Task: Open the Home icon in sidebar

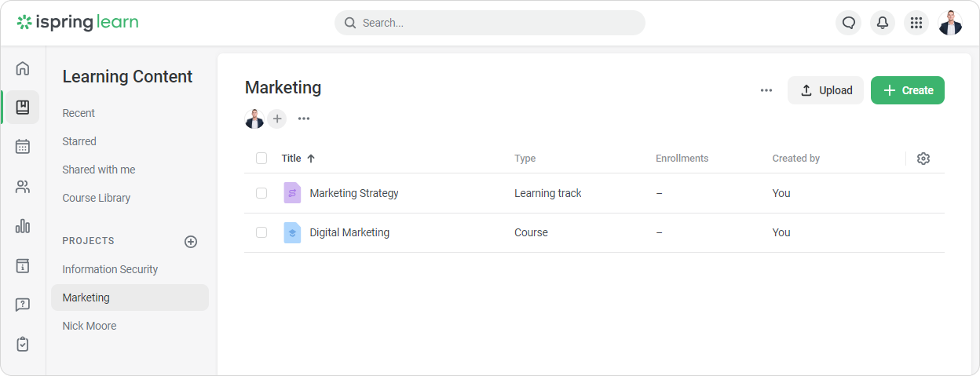Action: (x=23, y=68)
